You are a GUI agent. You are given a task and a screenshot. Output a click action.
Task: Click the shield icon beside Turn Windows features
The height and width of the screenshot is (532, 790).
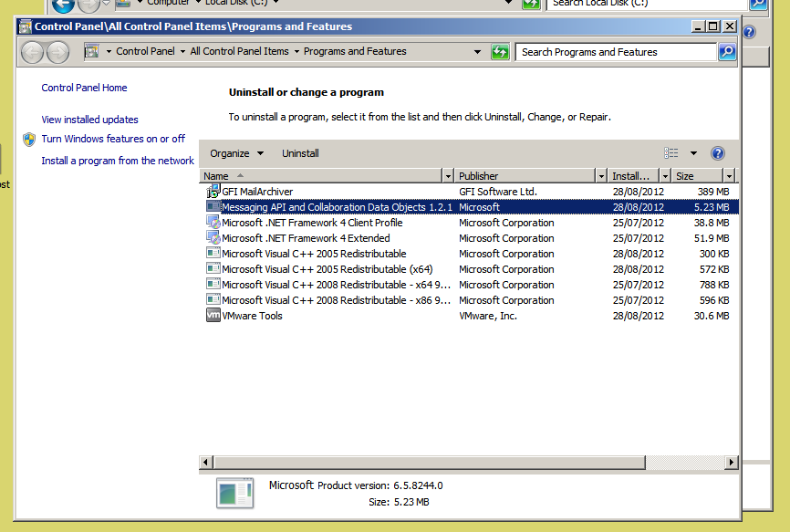click(29, 139)
